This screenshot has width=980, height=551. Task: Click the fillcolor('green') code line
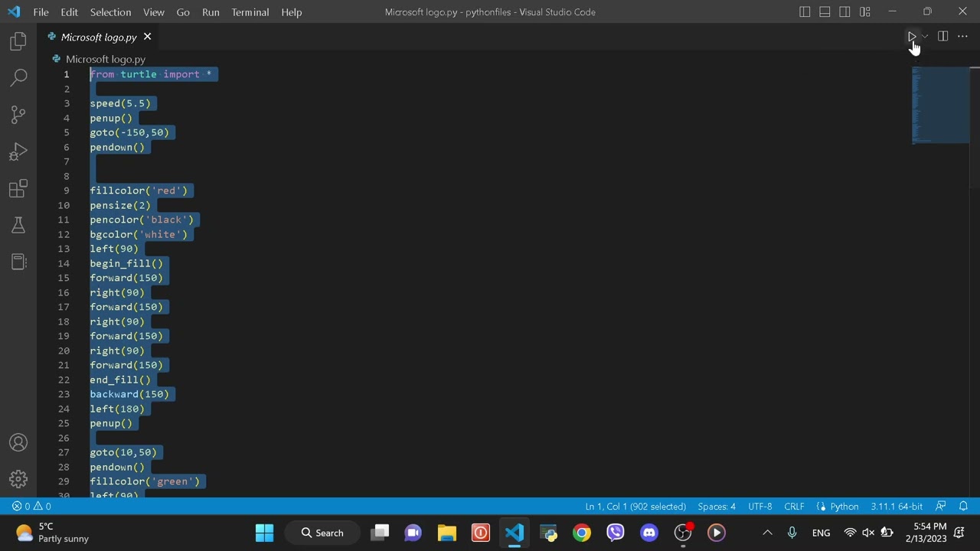[x=145, y=481]
